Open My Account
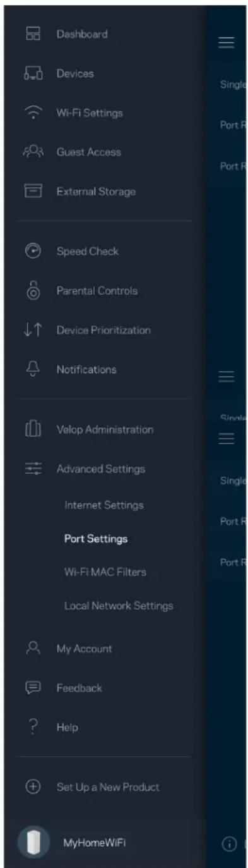The image size is (248, 868). coord(85,649)
